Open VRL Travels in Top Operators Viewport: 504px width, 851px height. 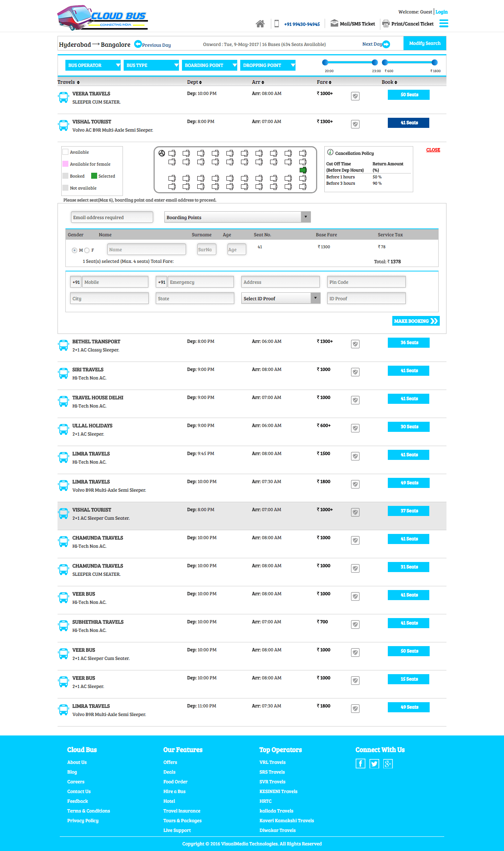click(x=272, y=762)
